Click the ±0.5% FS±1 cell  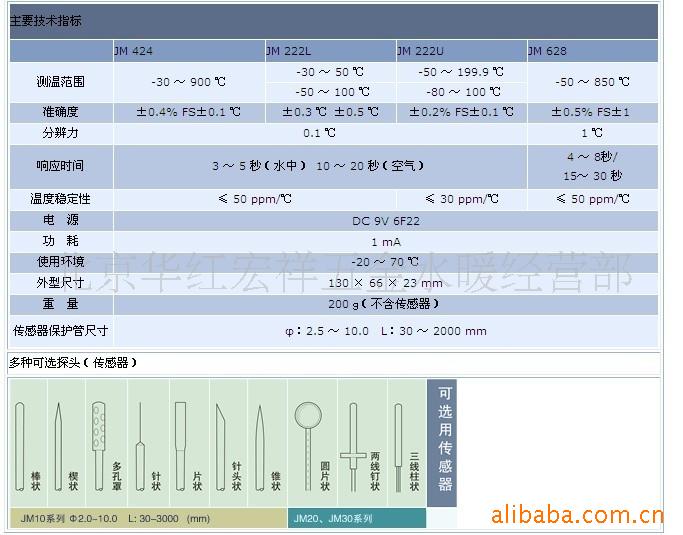tap(592, 112)
